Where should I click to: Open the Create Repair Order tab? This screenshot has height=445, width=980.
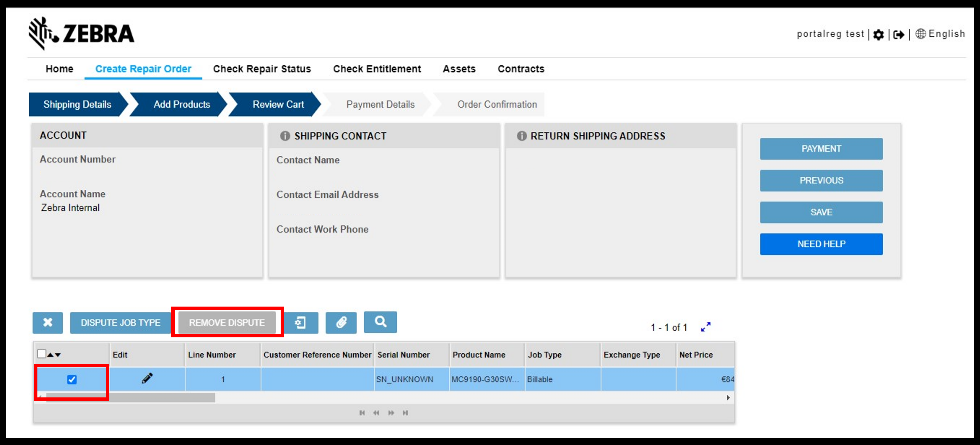(143, 69)
